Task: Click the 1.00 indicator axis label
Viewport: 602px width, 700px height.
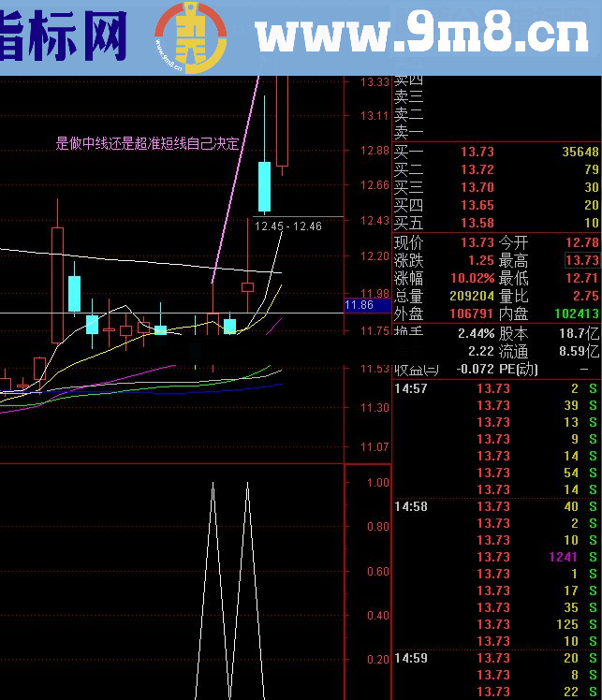Action: 378,483
